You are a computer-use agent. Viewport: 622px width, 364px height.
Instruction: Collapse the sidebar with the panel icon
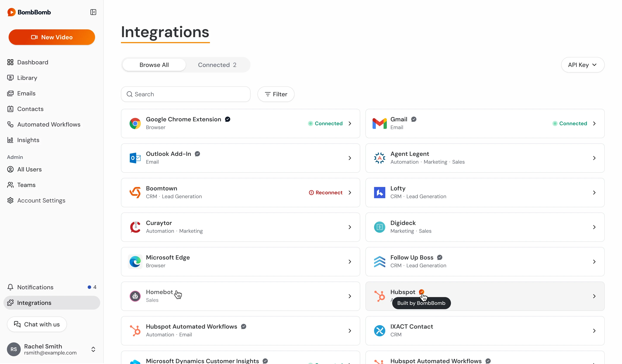[93, 12]
